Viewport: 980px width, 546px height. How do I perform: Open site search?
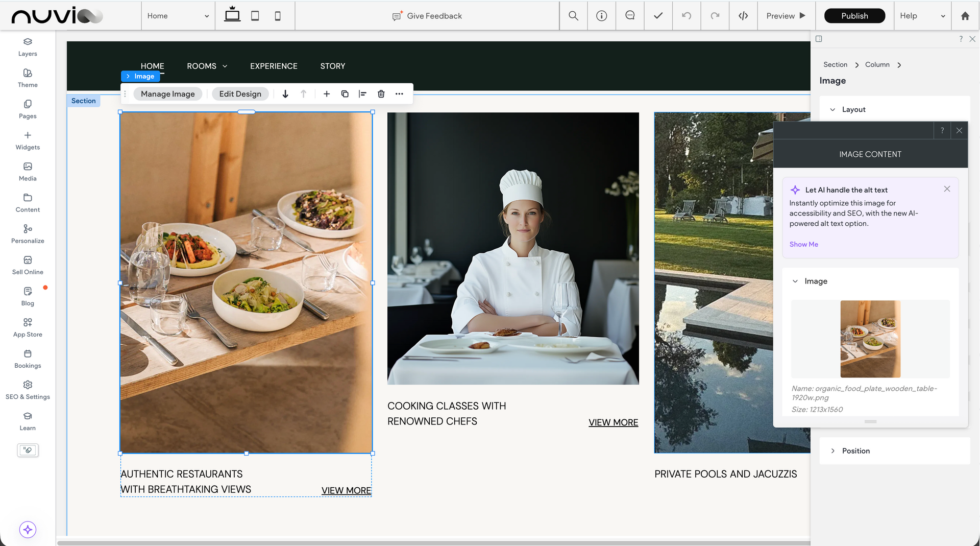[x=573, y=16]
